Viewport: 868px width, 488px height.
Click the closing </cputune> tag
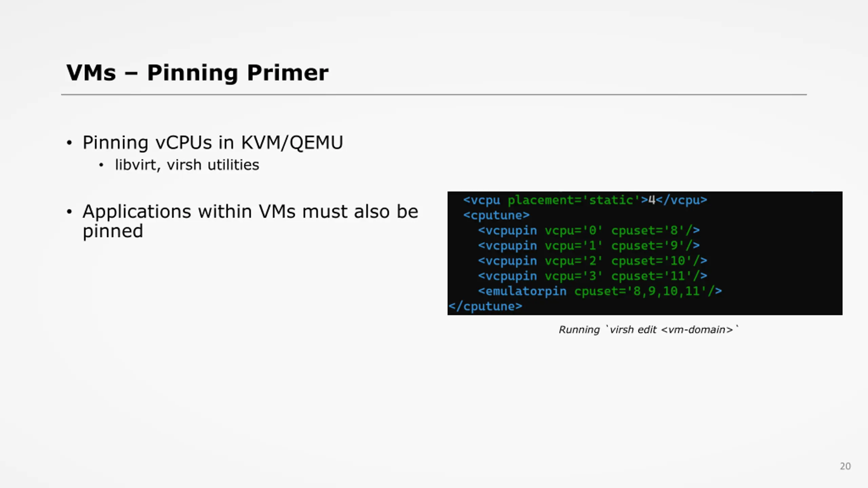(486, 306)
